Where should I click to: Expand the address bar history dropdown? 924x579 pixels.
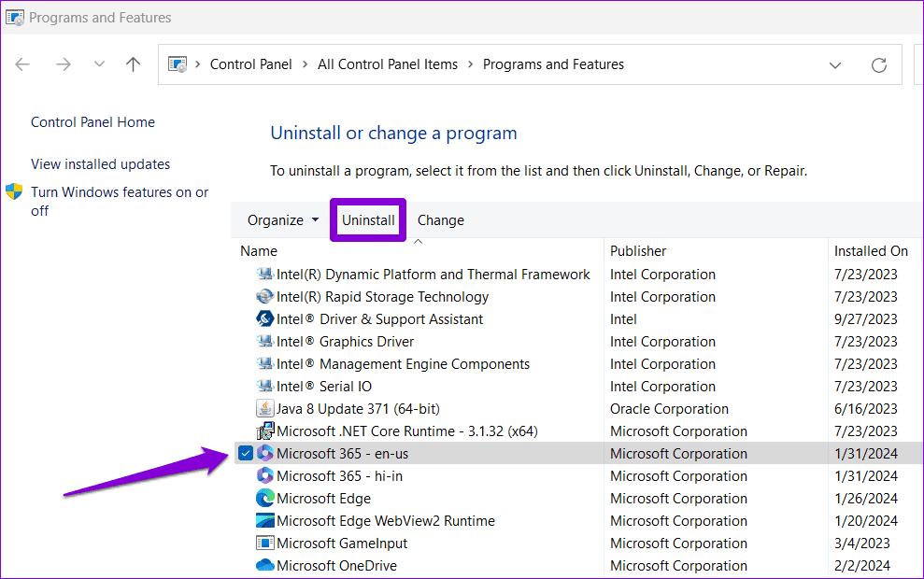pos(835,64)
